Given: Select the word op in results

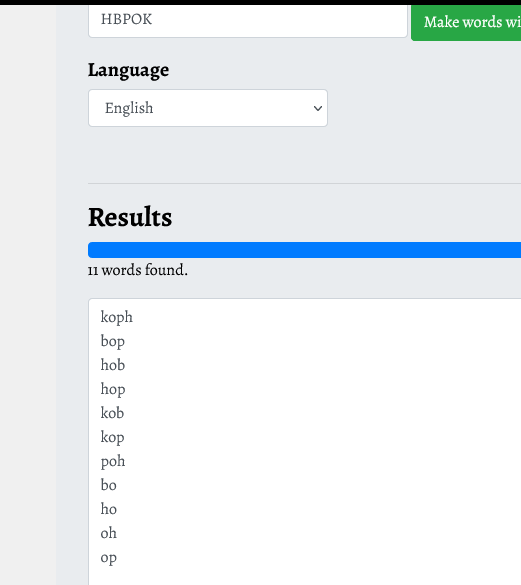Looking at the screenshot, I should coord(108,559).
